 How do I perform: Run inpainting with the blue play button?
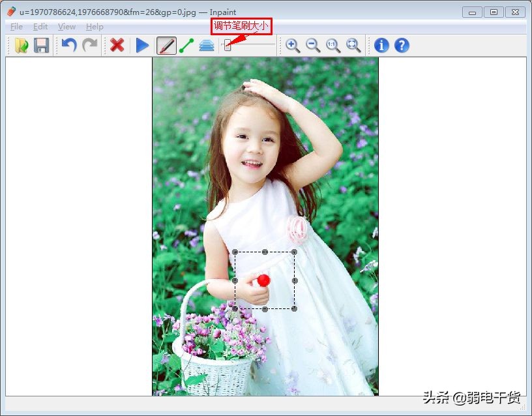point(142,46)
